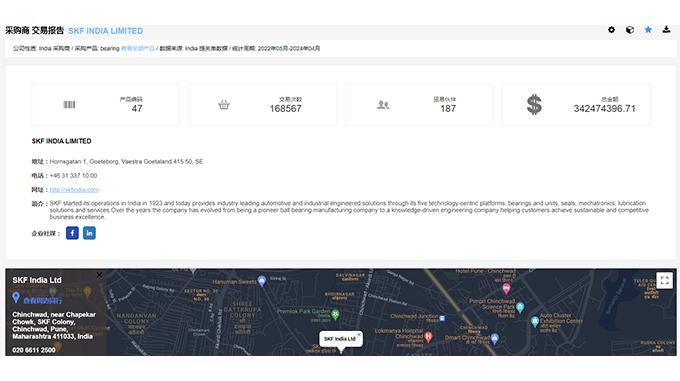
Task: Close the SKF India Ltd info panel
Action: (99, 275)
